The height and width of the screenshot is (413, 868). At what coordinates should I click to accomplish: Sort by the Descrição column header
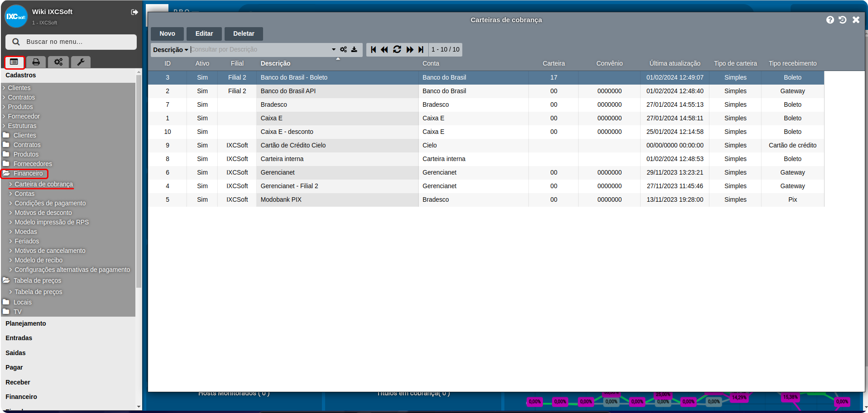point(275,63)
